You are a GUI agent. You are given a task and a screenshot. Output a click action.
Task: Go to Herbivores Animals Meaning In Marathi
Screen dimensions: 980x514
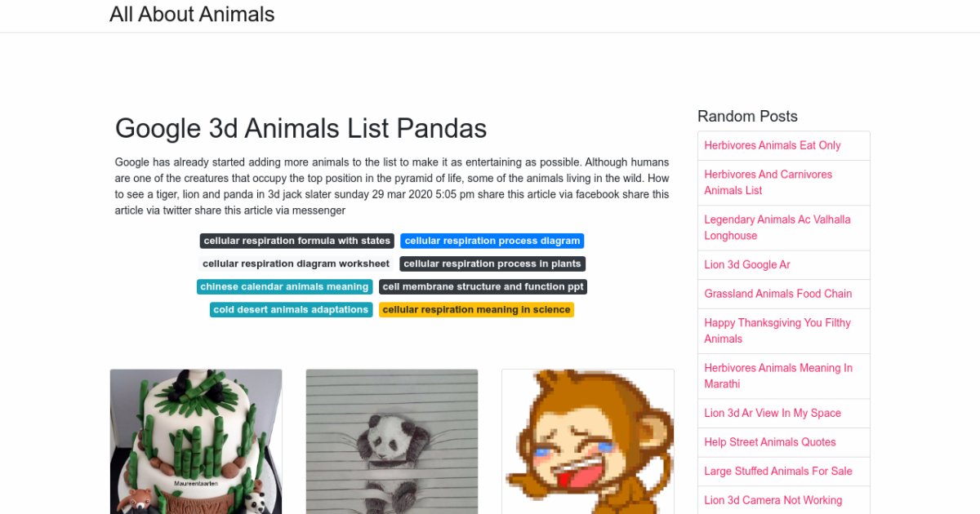pos(777,376)
